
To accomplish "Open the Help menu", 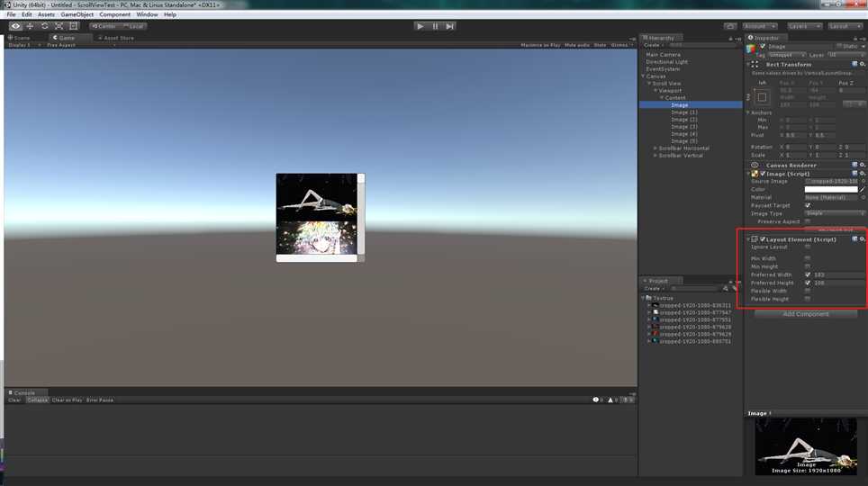I will coord(170,14).
